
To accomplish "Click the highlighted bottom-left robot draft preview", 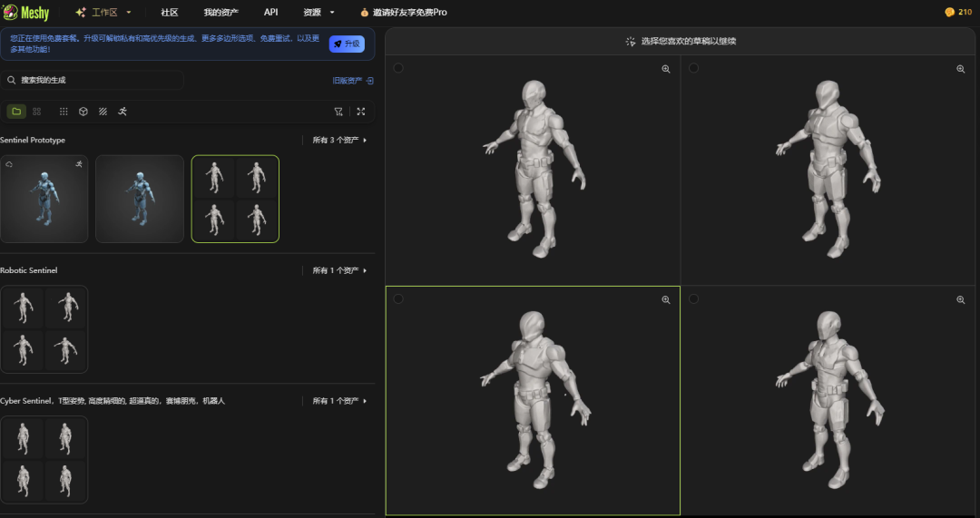I will click(534, 401).
